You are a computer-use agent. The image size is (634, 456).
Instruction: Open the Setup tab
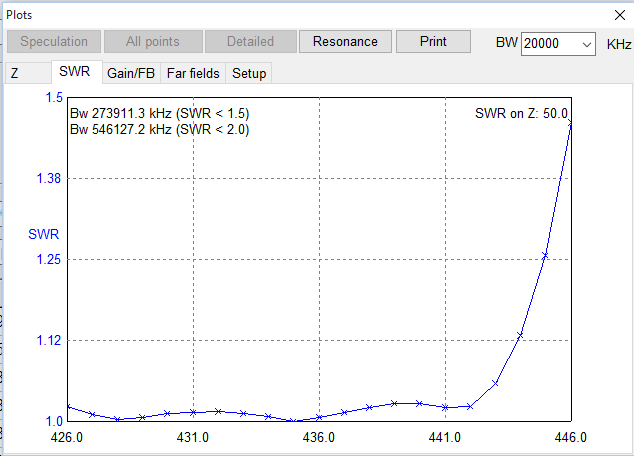point(249,73)
